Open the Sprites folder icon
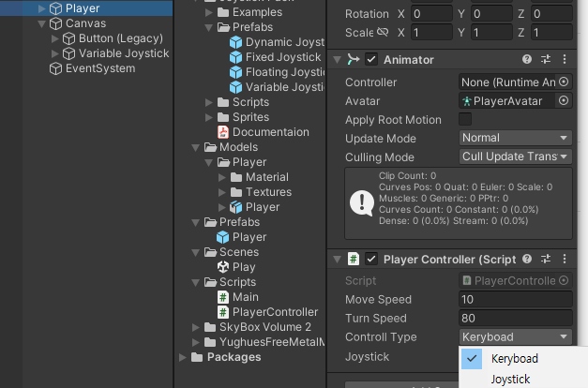Screen dimensions: 588x388 (x=223, y=117)
